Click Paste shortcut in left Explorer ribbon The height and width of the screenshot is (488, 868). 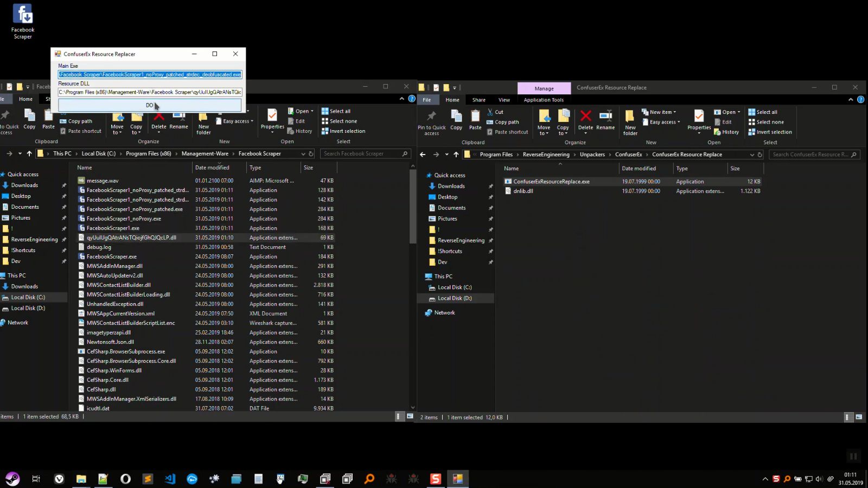click(81, 131)
